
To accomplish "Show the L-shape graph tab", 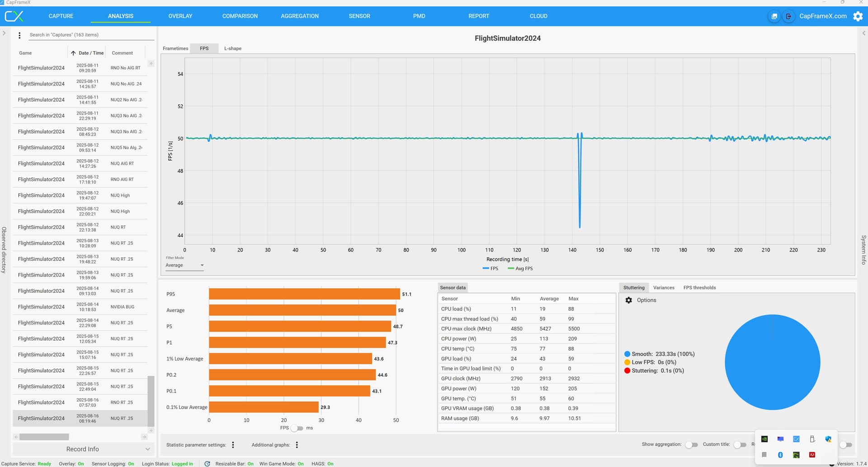I will [x=233, y=48].
